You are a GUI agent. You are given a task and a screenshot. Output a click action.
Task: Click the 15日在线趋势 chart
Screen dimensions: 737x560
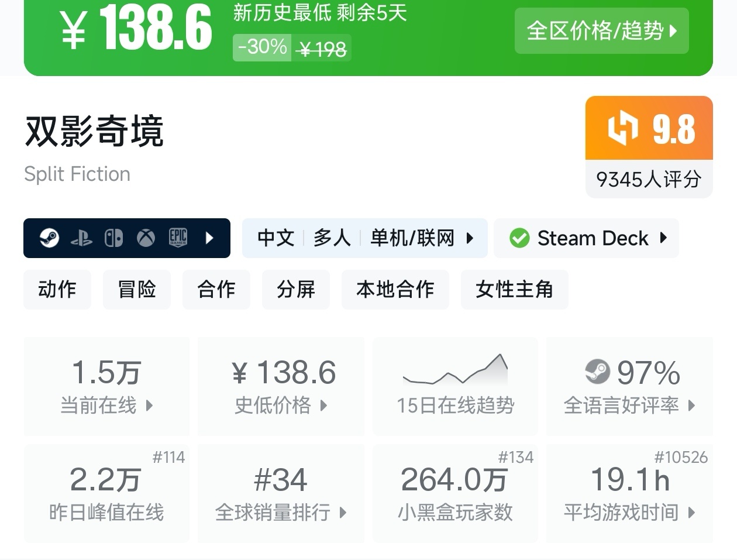click(x=455, y=369)
